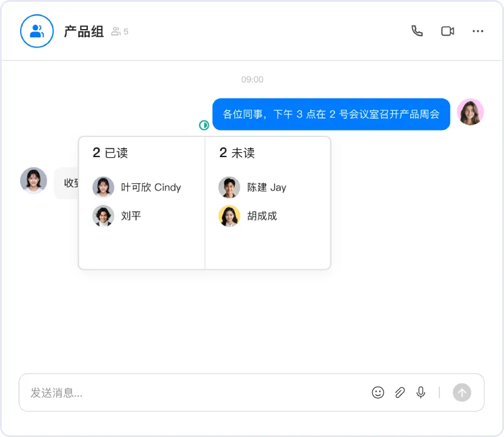Select the blue meeting announcement bubble

330,114
